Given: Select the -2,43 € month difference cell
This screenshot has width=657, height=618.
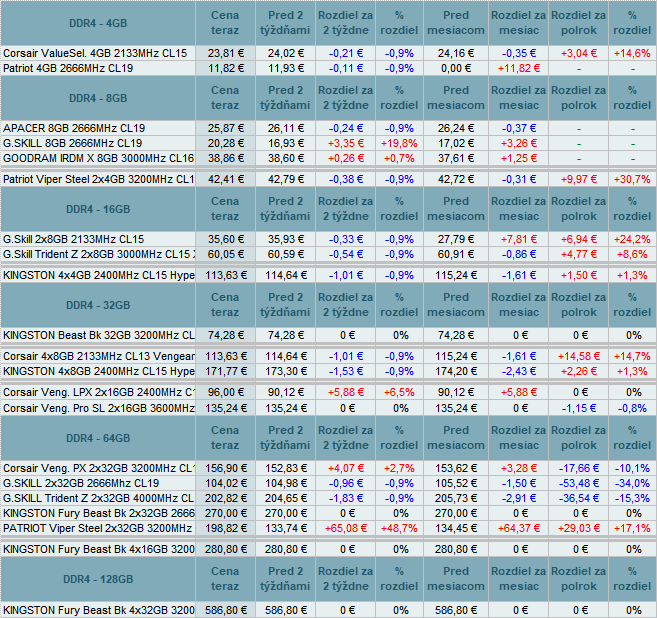Looking at the screenshot, I should click(x=519, y=371).
